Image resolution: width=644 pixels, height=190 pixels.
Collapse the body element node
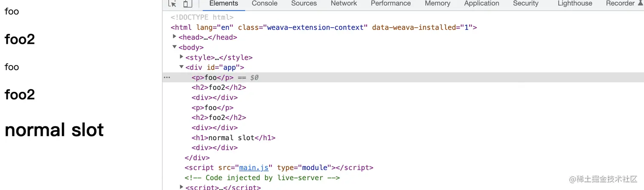[x=175, y=47]
